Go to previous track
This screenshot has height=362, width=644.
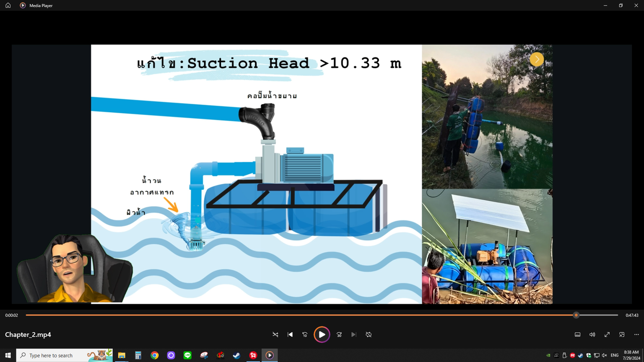click(x=290, y=335)
